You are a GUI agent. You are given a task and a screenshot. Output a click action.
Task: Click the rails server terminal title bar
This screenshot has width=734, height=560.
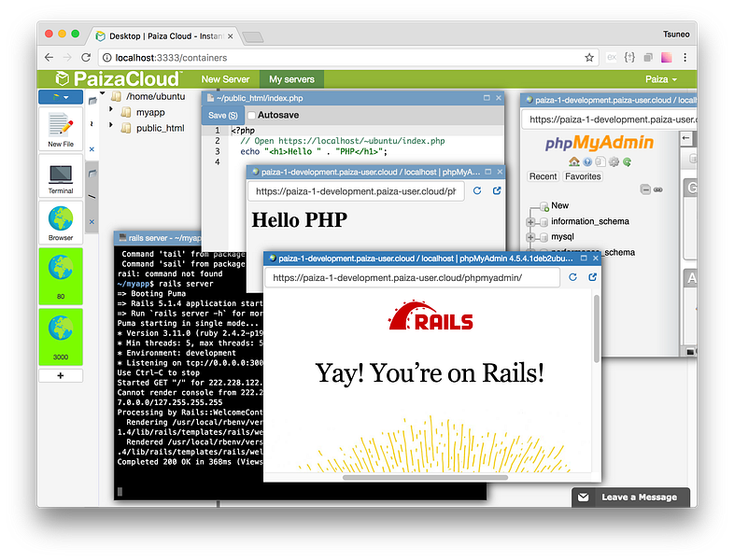coord(159,238)
